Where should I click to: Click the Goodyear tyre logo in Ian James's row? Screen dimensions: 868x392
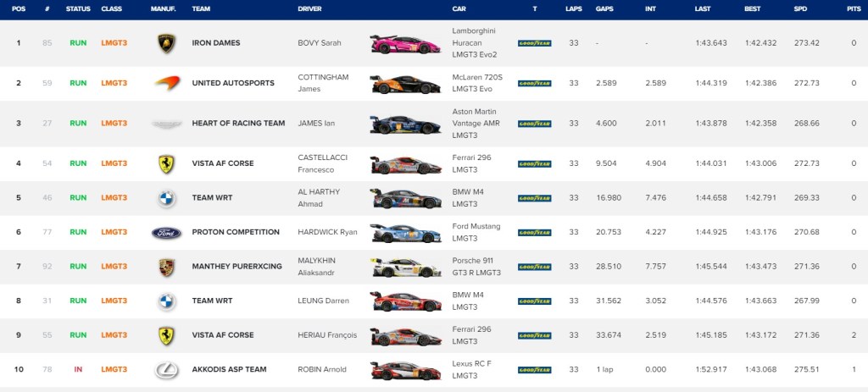tap(535, 124)
